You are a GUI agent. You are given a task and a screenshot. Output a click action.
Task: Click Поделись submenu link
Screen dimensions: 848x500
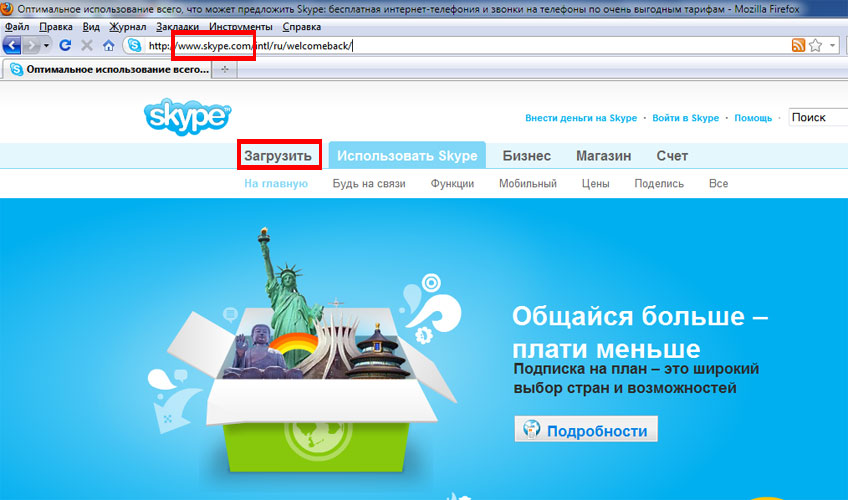click(659, 183)
